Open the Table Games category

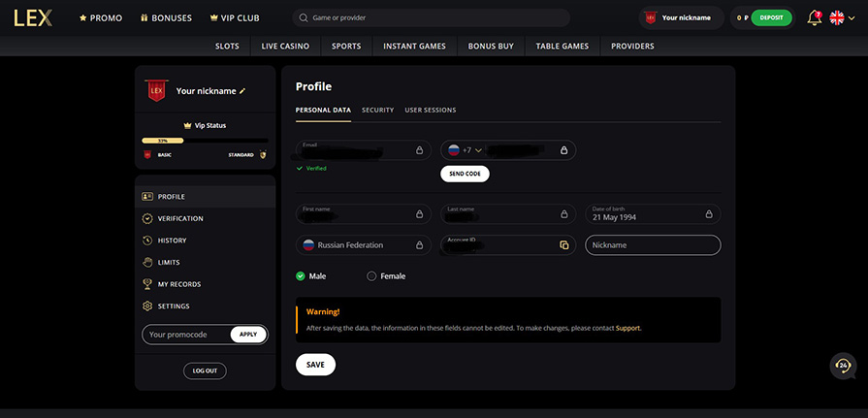click(563, 47)
